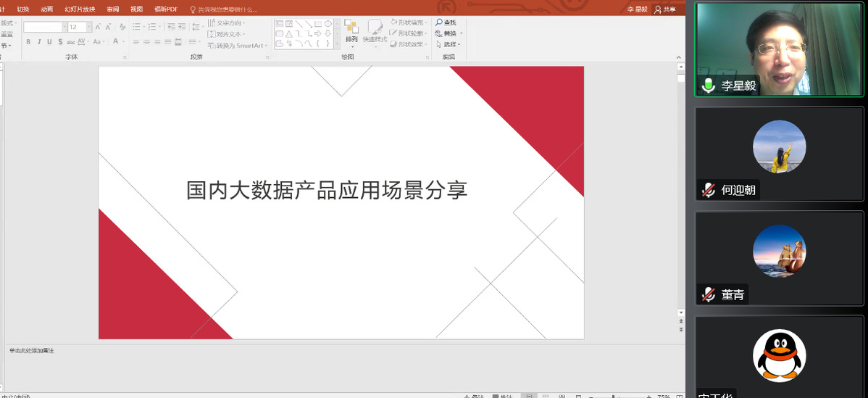Click the text shadow S icon
Viewport: 868px width, 398px height.
click(60, 42)
